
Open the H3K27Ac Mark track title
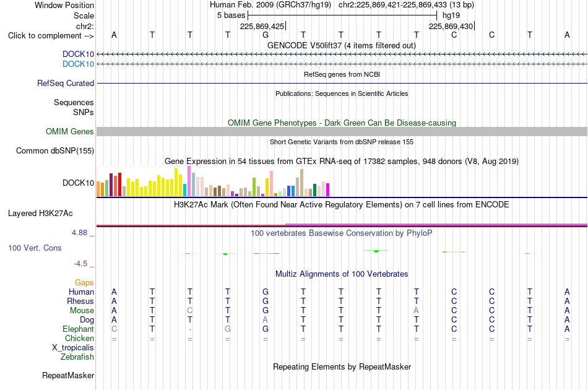(x=342, y=205)
